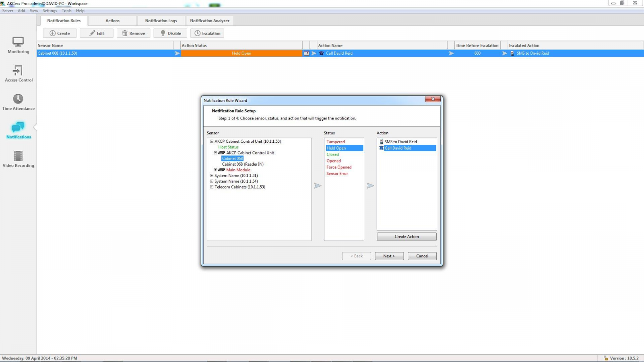Screen dimensions: 644x362
Task: Close the Notification Rule Wizard dialog
Action: tap(433, 99)
